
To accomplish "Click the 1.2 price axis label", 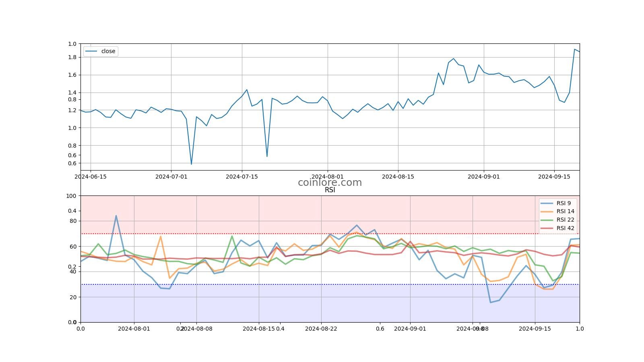I will coord(72,110).
